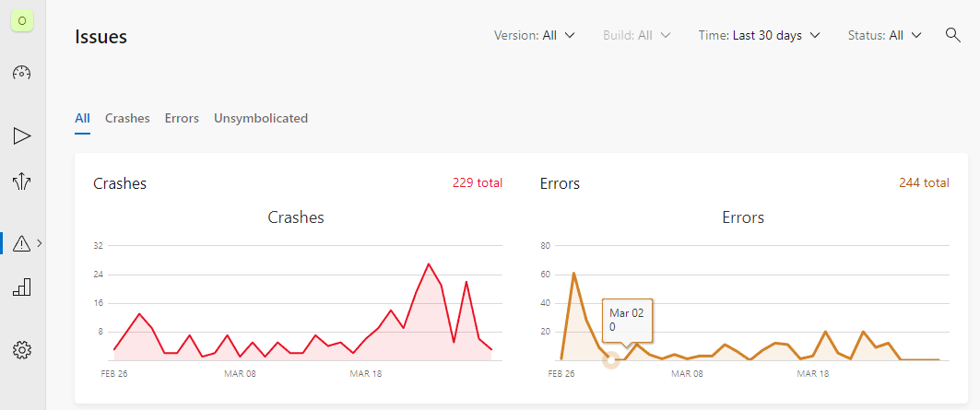Open the Analytics bar chart icon

[x=22, y=287]
